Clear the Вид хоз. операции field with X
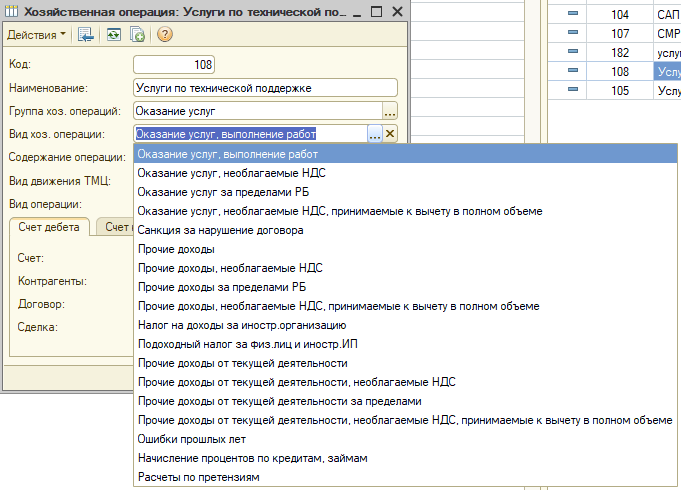Image resolution: width=681 pixels, height=490 pixels. click(390, 134)
